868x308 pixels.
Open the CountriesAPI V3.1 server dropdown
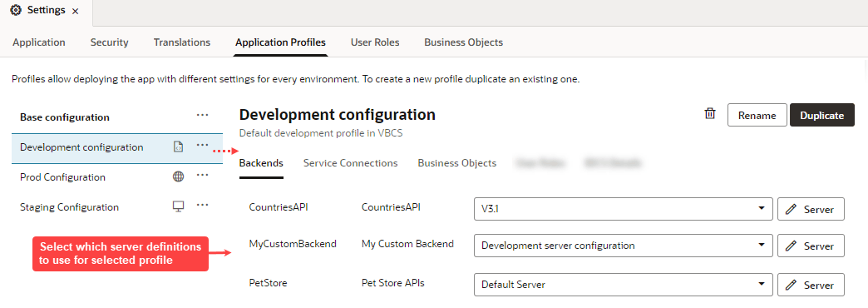[x=624, y=210]
